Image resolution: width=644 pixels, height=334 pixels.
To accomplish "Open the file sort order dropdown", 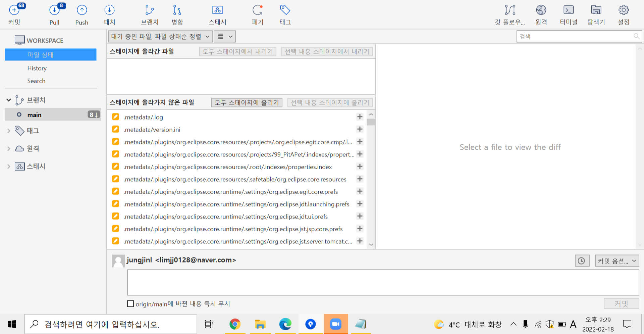I will [160, 37].
